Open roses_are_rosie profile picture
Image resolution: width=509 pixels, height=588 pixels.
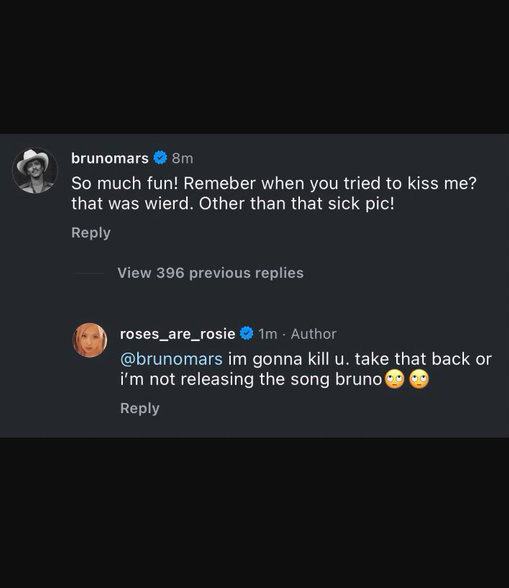click(x=89, y=340)
